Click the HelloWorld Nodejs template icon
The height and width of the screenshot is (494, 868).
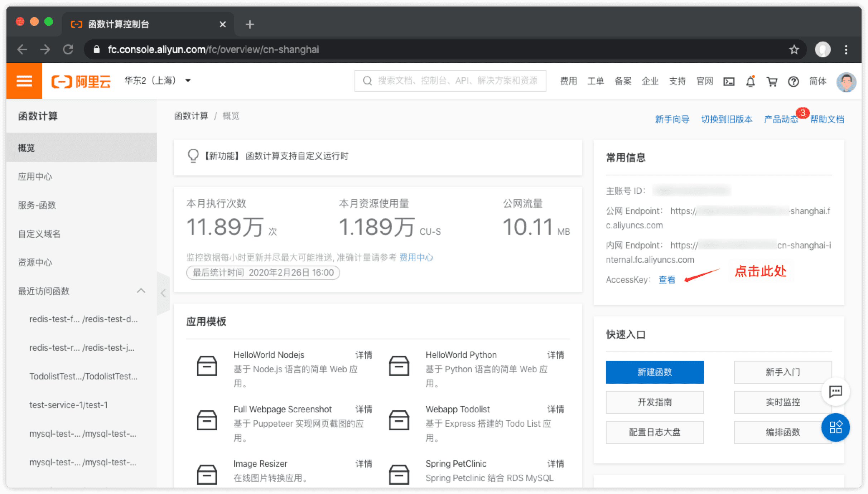pyautogui.click(x=207, y=365)
